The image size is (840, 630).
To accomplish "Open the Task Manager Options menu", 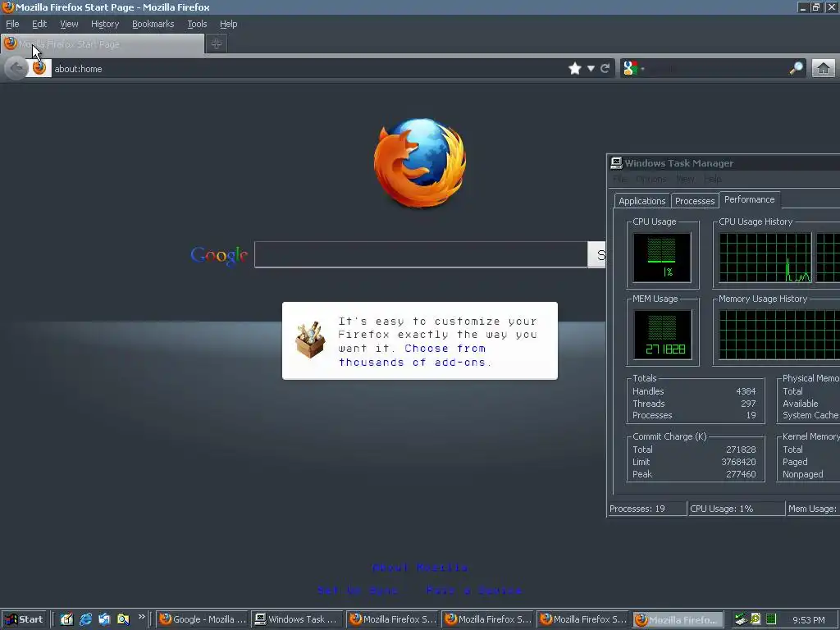I will (651, 179).
